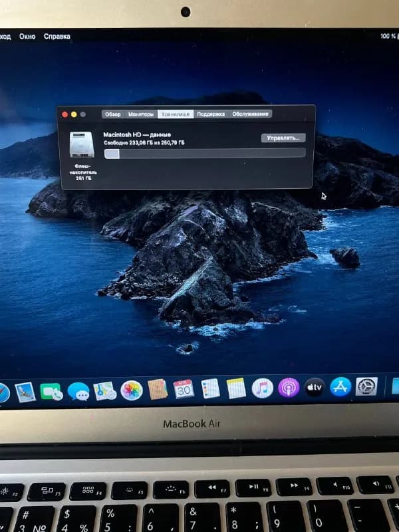Screen dimensions: 399x532
Task: Launch the Mail app in the Dock
Action: (25, 392)
